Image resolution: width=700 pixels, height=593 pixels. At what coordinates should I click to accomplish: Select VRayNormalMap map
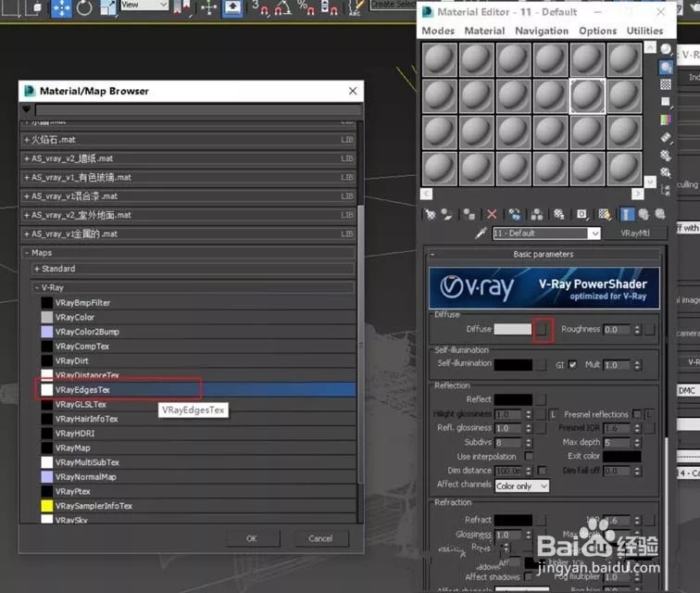point(198,477)
